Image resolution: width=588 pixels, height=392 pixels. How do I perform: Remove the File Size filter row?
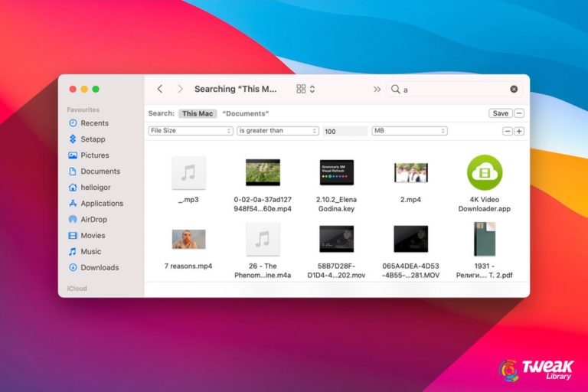508,131
